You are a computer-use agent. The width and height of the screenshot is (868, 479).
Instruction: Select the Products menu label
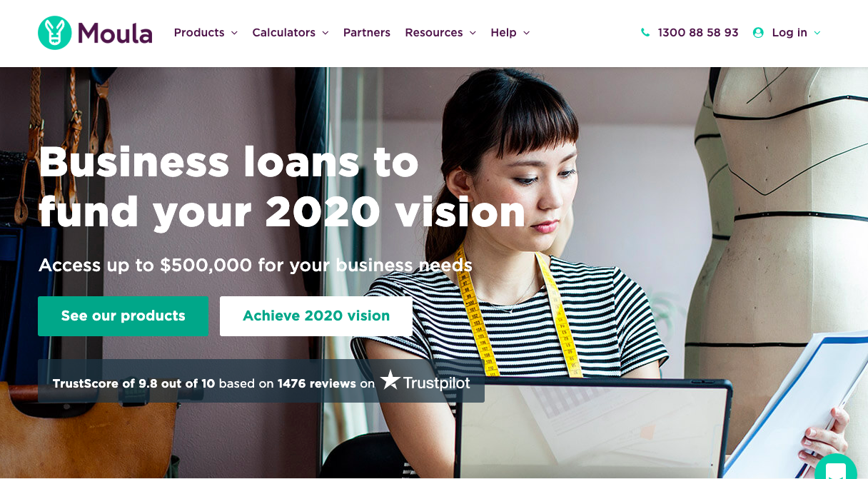(x=199, y=33)
